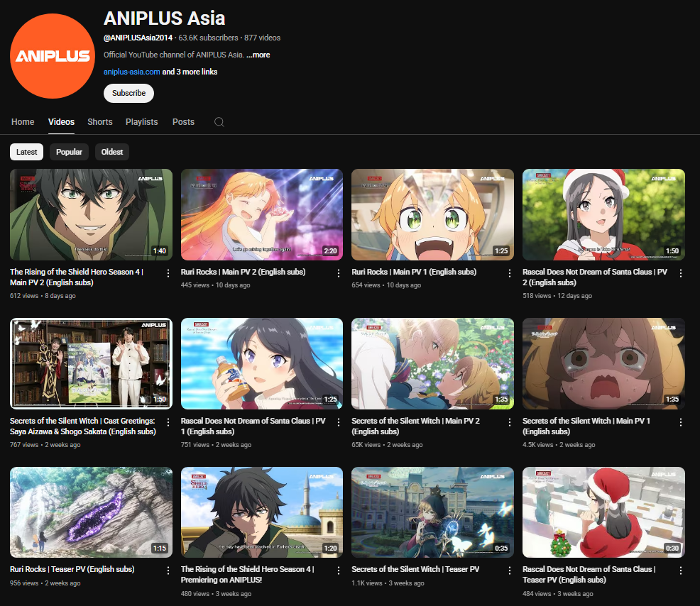Click the ANIPLUS Asia channel name heading
Screen dimensions: 700x606
tap(164, 18)
